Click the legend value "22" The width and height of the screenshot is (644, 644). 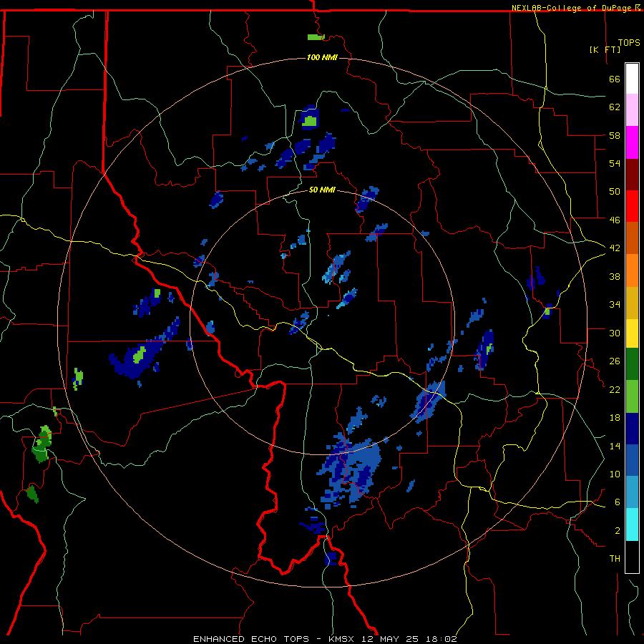pyautogui.click(x=615, y=389)
